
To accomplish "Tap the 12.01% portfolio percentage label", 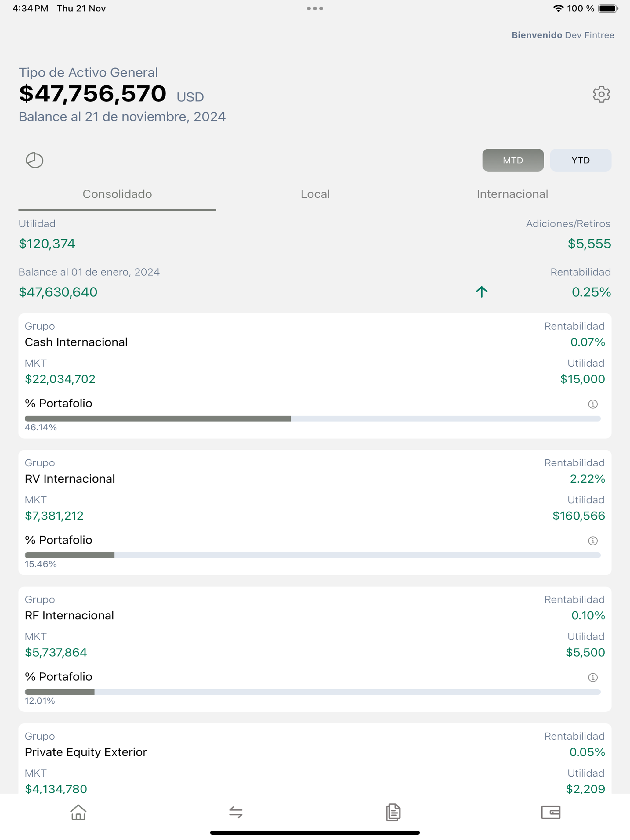I will (x=40, y=701).
